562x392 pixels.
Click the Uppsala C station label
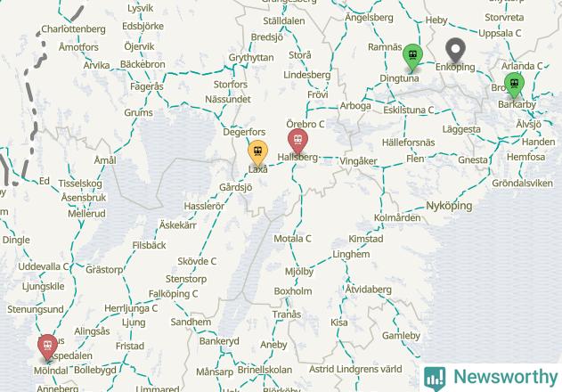pos(500,33)
